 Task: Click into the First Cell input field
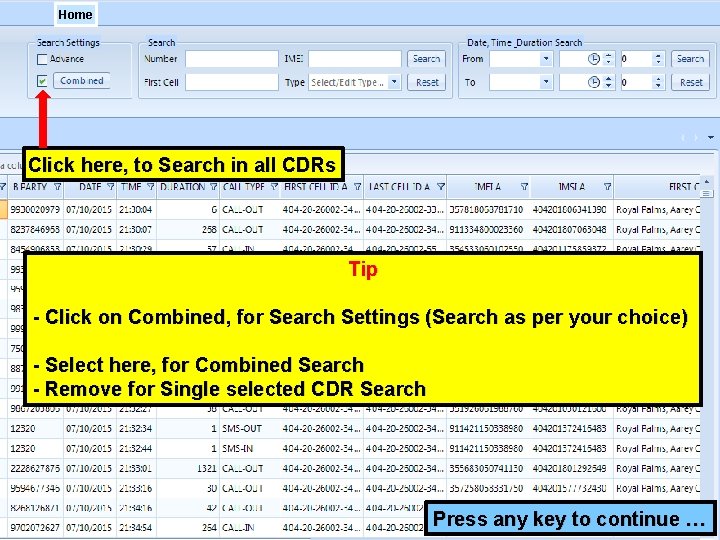(x=231, y=83)
